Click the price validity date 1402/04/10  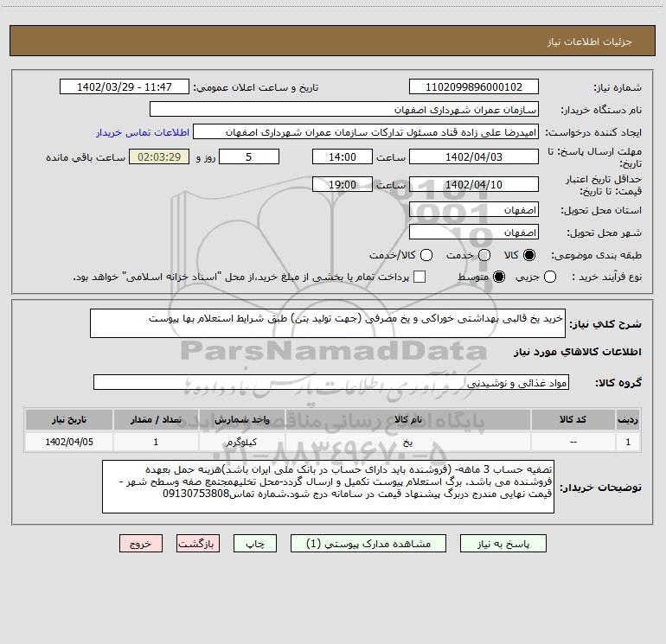[x=474, y=185]
